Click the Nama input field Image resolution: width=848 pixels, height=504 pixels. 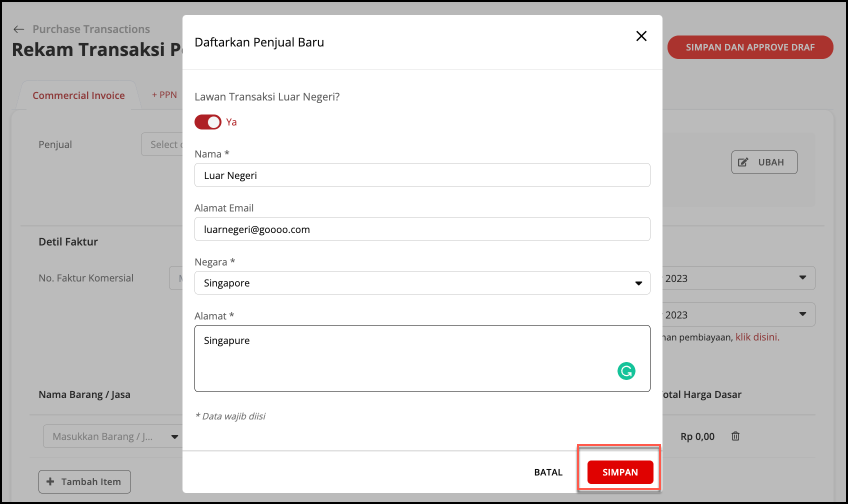422,175
